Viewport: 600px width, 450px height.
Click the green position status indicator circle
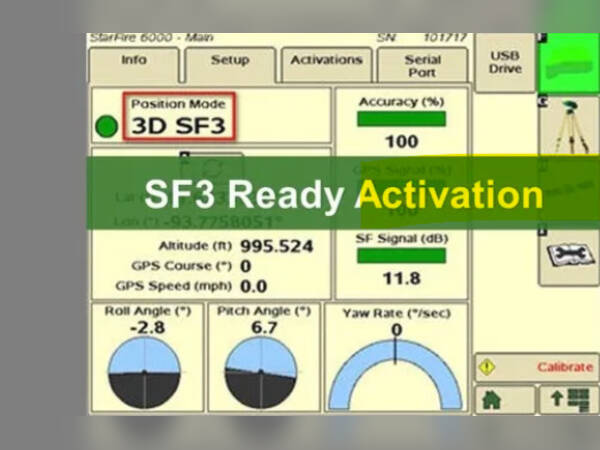(106, 126)
